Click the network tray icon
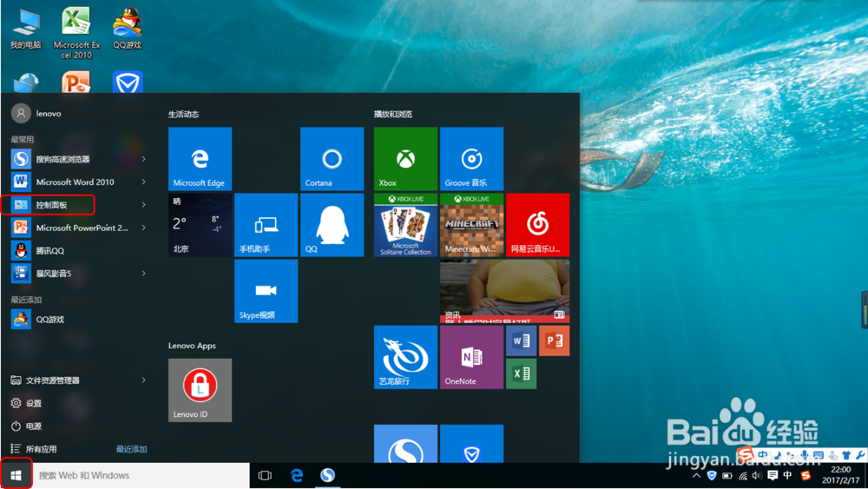 742,475
